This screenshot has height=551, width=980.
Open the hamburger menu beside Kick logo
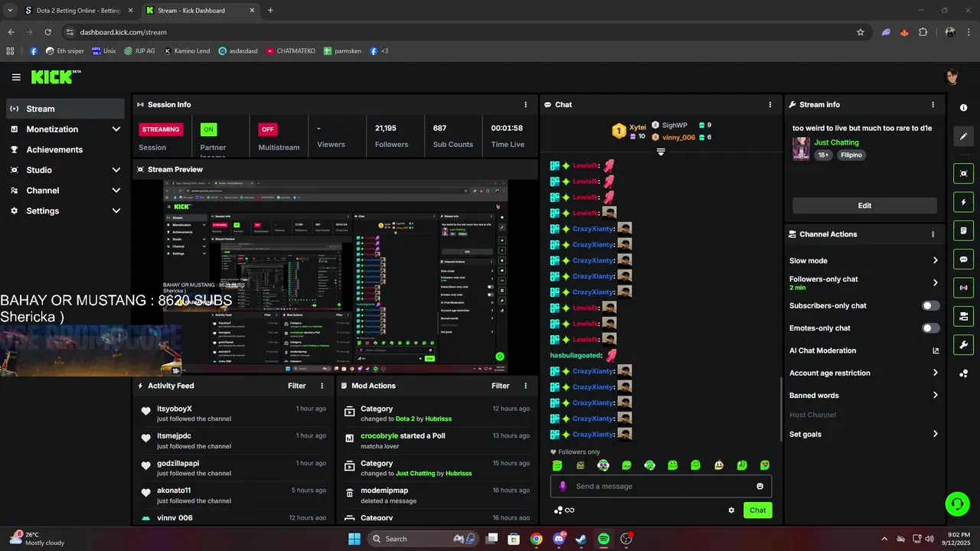(16, 77)
